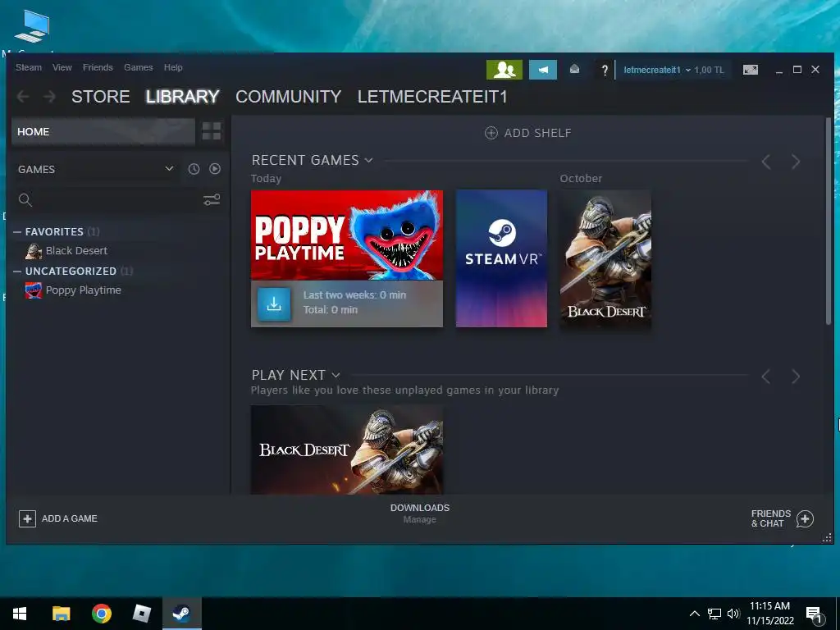840x630 pixels.
Task: Click Add a Game text
Action: 70,518
